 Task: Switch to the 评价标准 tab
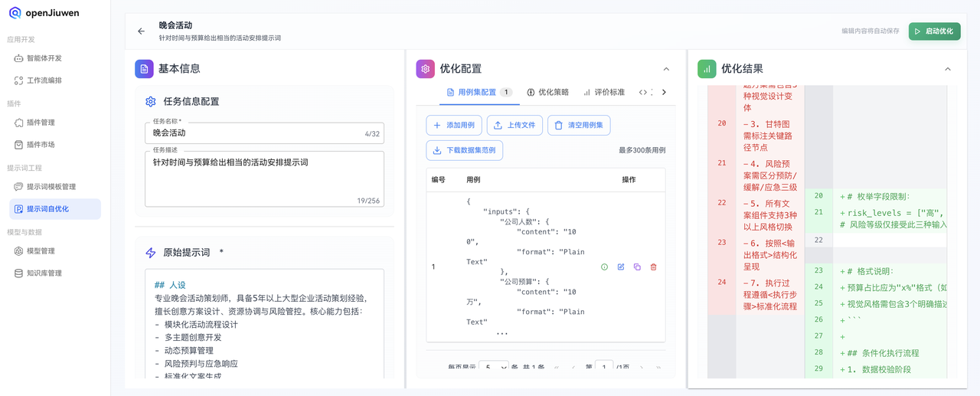point(603,92)
